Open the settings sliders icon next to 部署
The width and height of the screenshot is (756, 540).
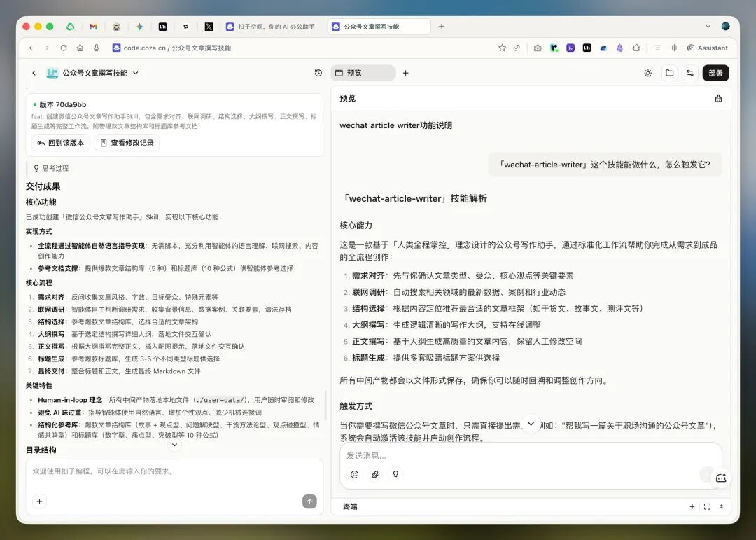pyautogui.click(x=690, y=73)
